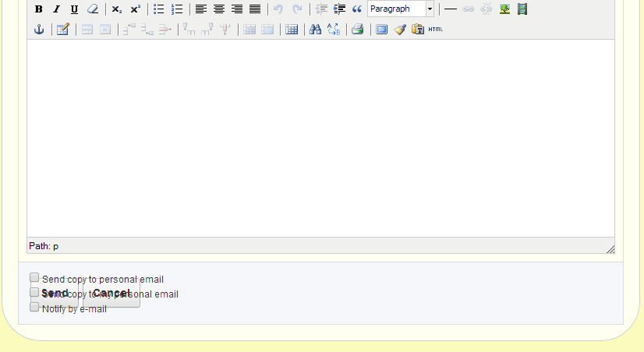Open the HTML source editor
The height and width of the screenshot is (352, 644).
pyautogui.click(x=436, y=29)
